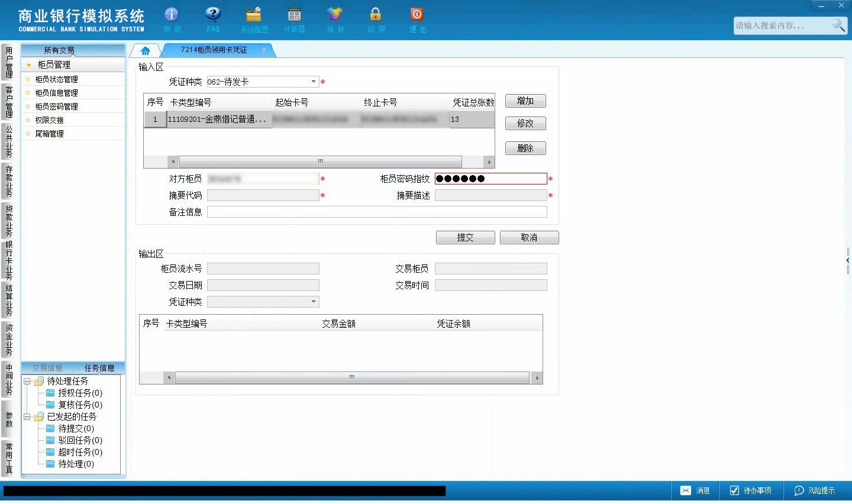Collapse the 已发起的任务 tree node
Viewport: 852px width, 504px height.
27,416
